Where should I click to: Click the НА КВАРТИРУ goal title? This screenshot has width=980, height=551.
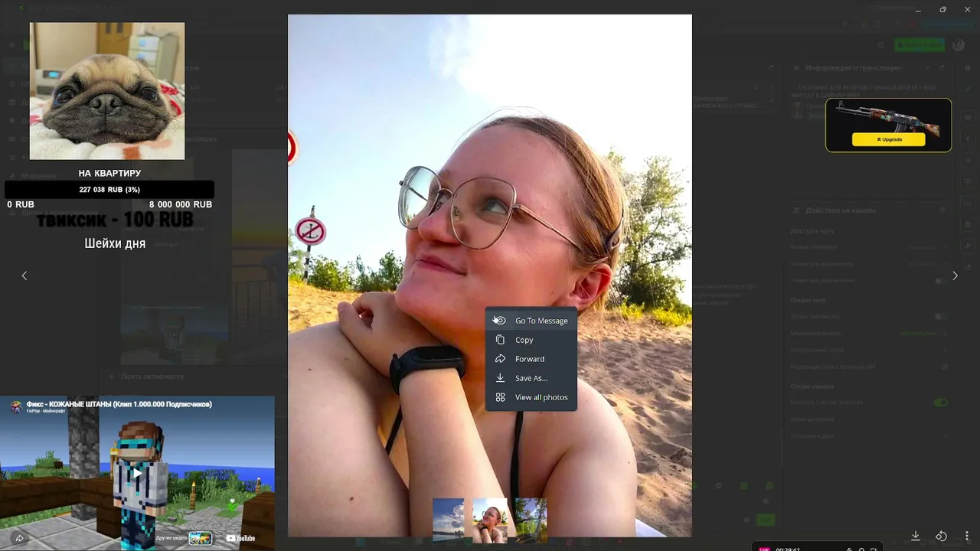pyautogui.click(x=109, y=174)
